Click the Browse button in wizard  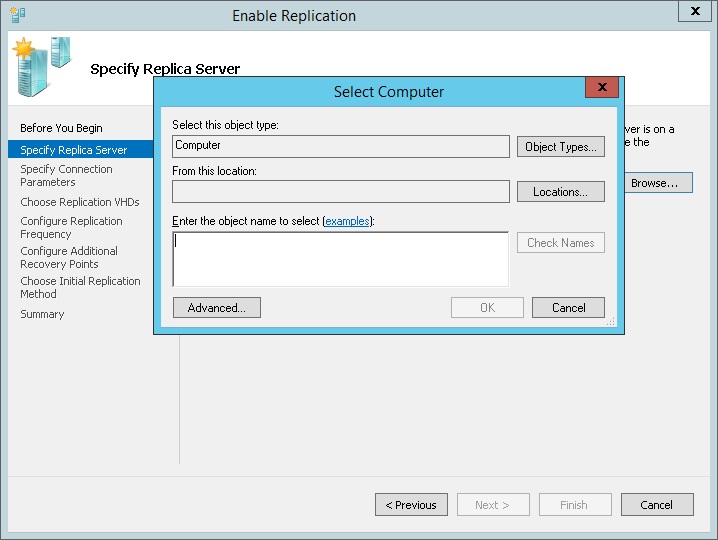click(x=658, y=183)
